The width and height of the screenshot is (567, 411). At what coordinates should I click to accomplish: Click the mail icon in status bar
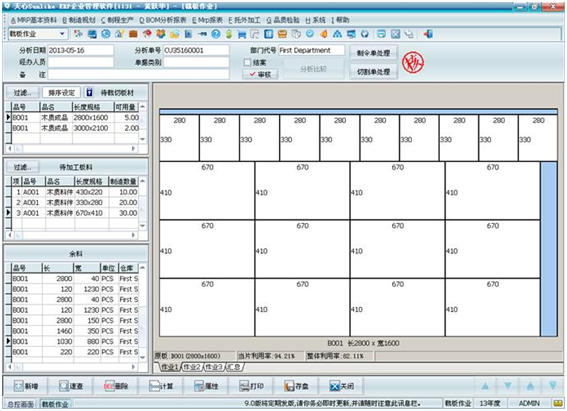pyautogui.click(x=557, y=403)
